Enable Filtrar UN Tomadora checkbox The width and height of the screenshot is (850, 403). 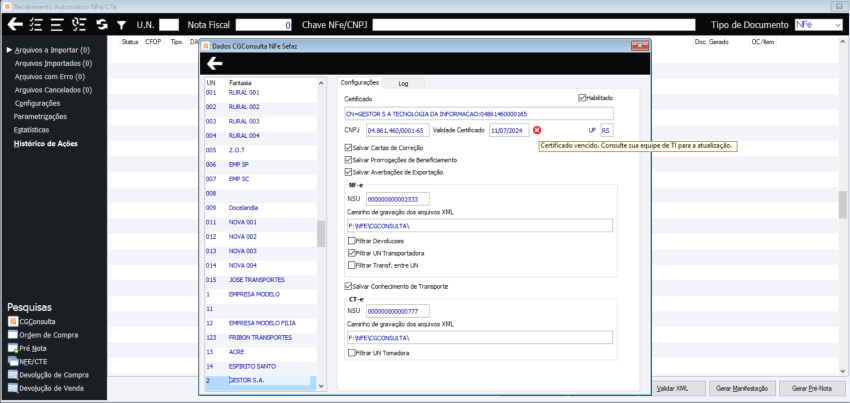(352, 353)
